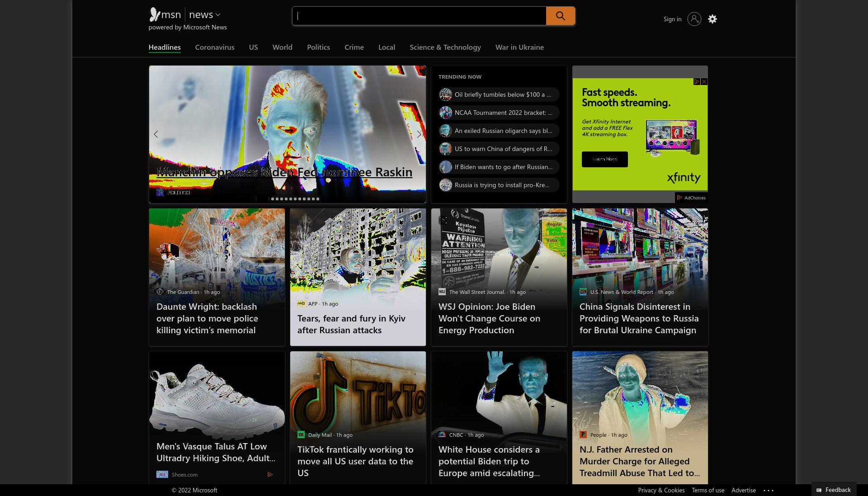Click 'NCAA Tournament 2022 bracket' trending text
868x496 pixels.
[x=504, y=113]
